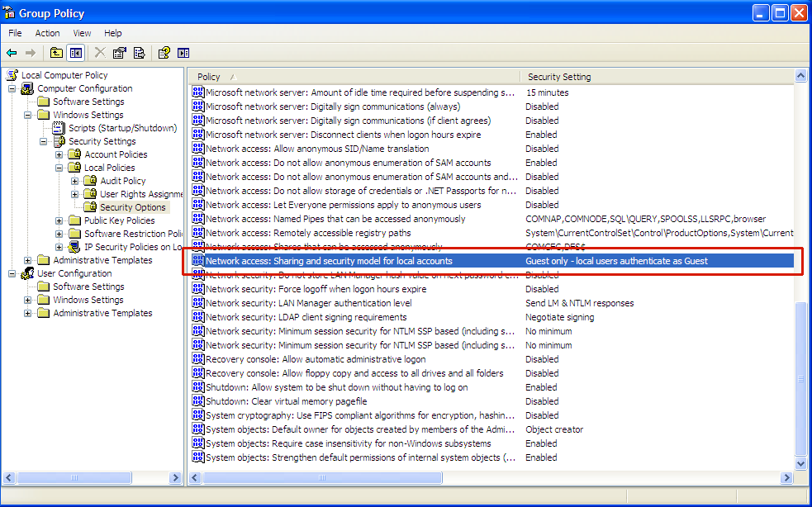
Task: Sort by the Security Setting column header
Action: [658, 77]
